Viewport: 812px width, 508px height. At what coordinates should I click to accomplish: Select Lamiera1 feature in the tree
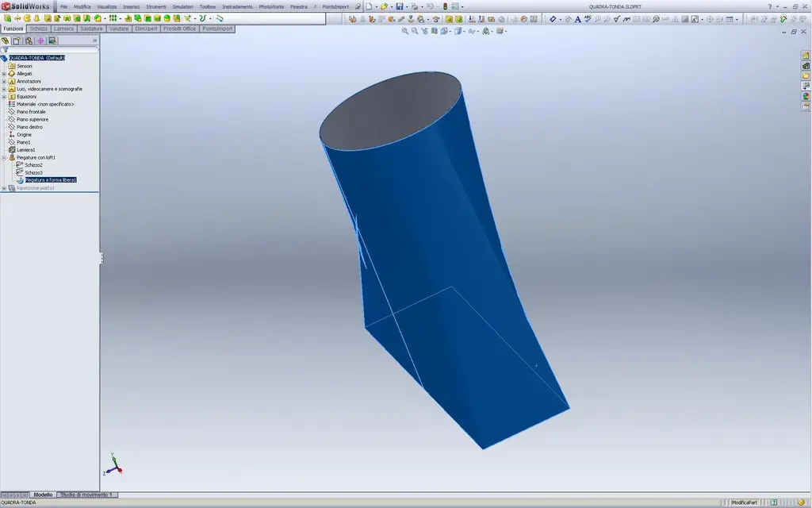tap(25, 150)
